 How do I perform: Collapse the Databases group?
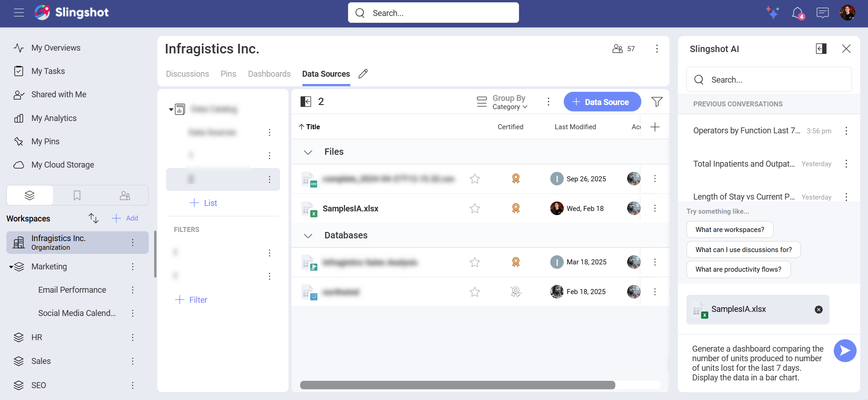(x=308, y=236)
